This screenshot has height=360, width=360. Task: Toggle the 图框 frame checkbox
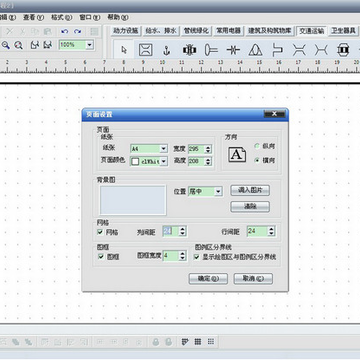(x=101, y=257)
